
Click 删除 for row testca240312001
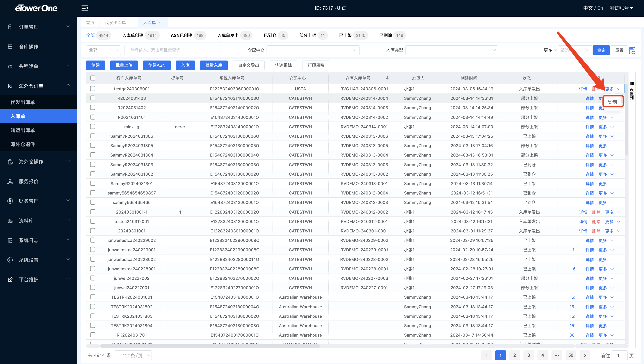tap(596, 222)
